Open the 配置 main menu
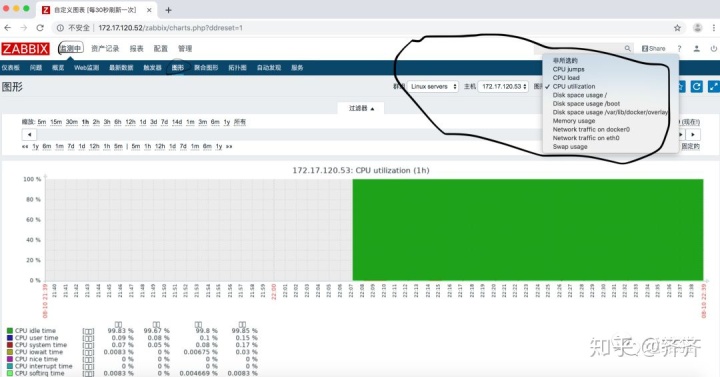This screenshot has height=377, width=720. (x=161, y=48)
